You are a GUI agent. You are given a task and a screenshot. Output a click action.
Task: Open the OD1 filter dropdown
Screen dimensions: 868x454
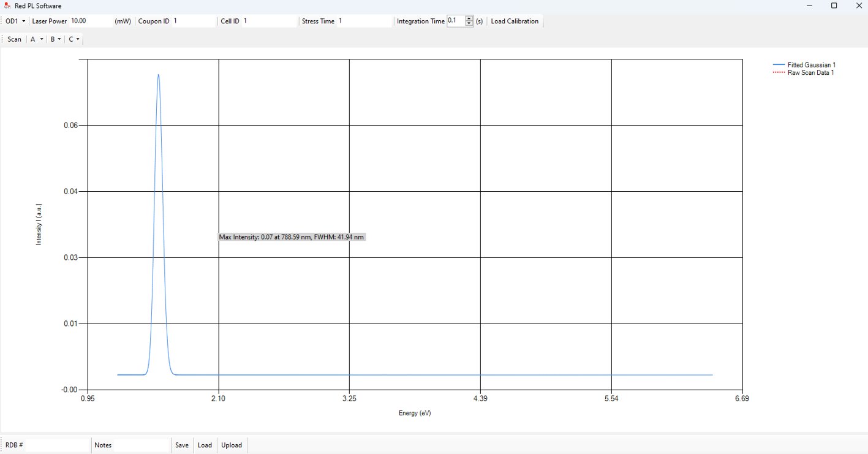(x=15, y=21)
